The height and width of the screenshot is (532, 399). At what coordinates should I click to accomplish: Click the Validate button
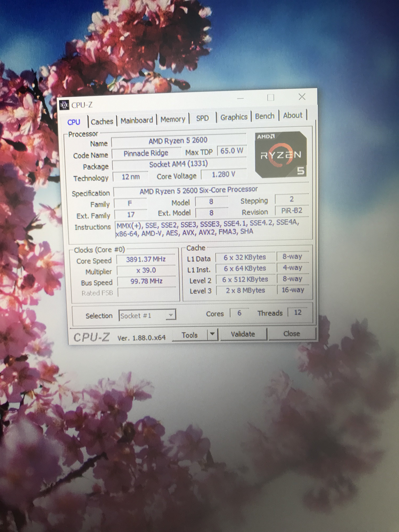[x=243, y=334]
